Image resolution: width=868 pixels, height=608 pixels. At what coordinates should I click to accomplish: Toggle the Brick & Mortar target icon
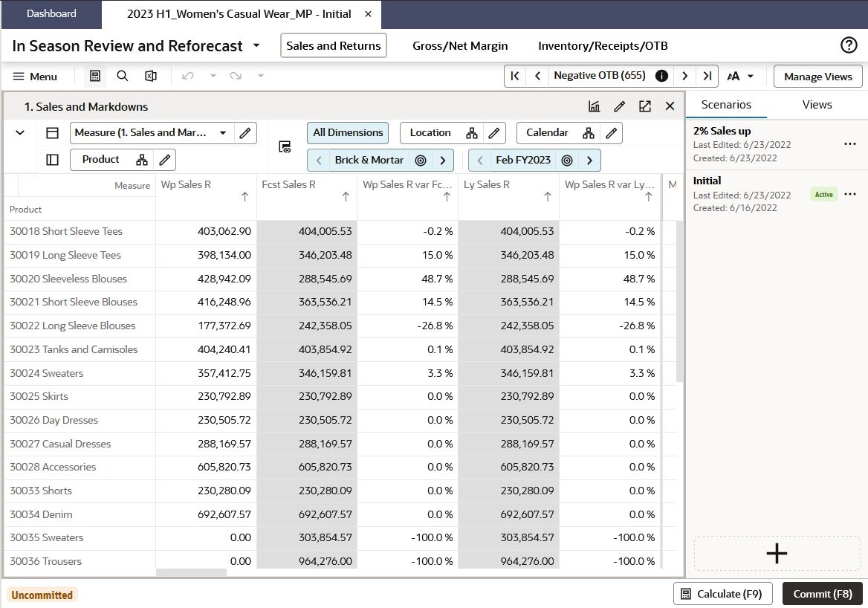421,161
